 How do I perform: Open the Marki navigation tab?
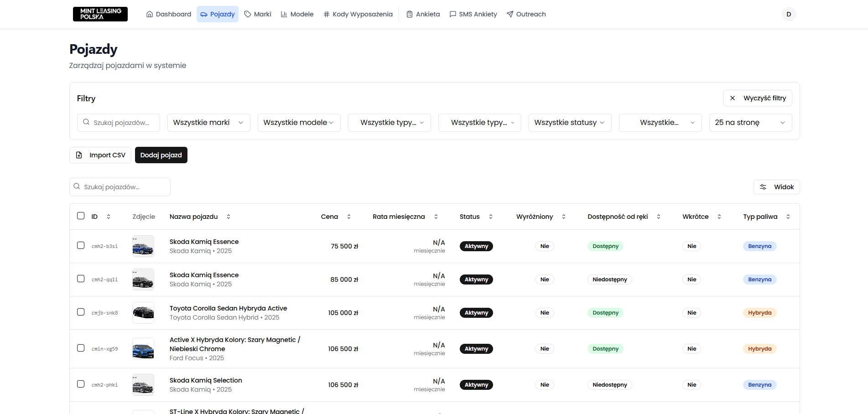coord(258,14)
